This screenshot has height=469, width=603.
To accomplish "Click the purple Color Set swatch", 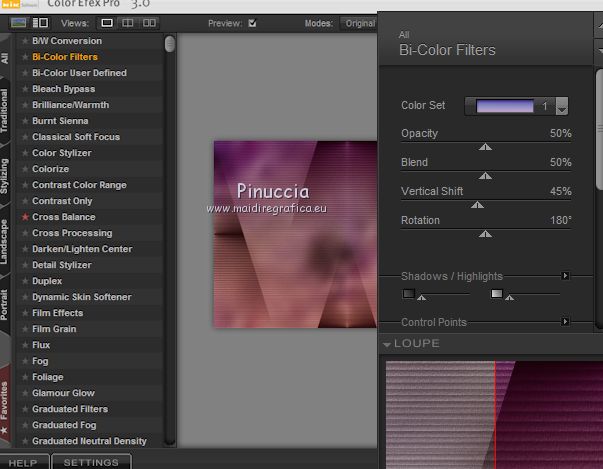I will (505, 106).
